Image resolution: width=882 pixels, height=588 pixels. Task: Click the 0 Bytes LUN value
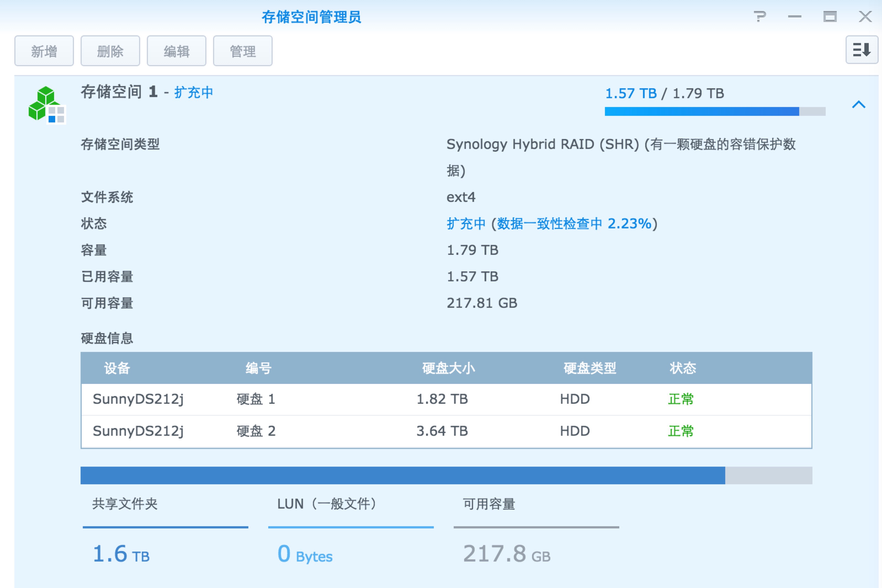pos(305,554)
